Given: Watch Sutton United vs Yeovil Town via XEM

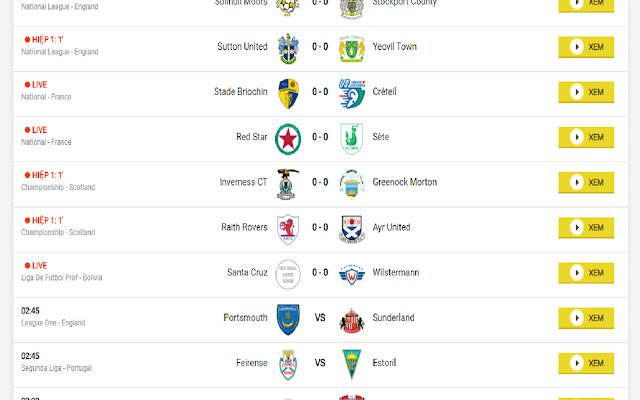Looking at the screenshot, I should coord(586,47).
